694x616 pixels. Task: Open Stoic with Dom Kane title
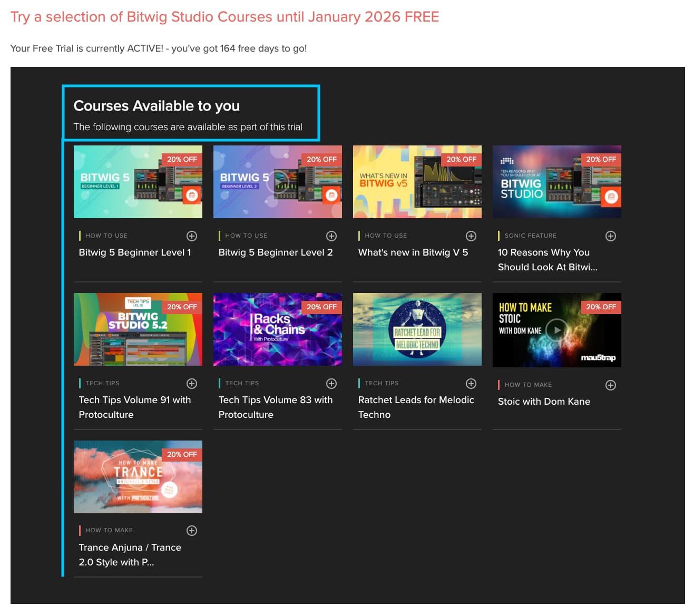point(544,402)
